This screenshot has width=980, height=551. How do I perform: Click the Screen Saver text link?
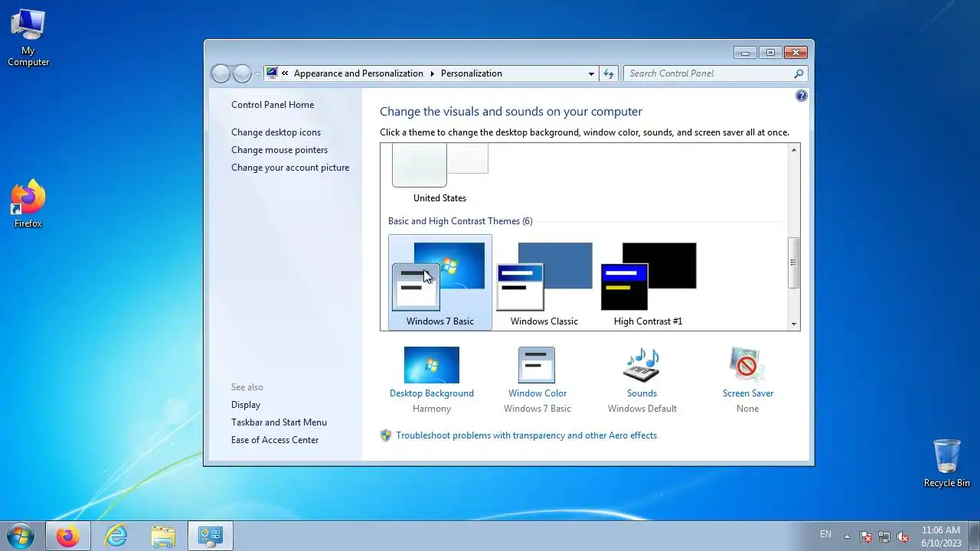pos(748,393)
